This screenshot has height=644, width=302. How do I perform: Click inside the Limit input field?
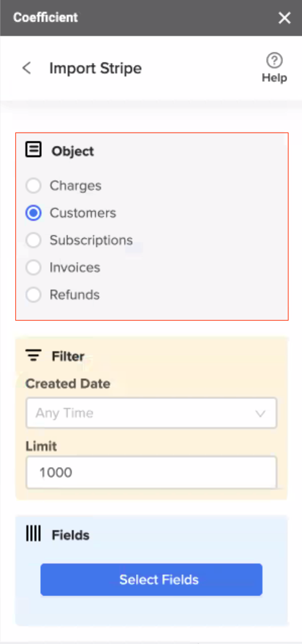[x=151, y=472]
